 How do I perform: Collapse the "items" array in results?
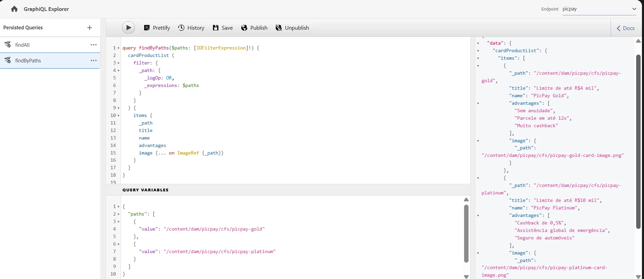point(478,58)
